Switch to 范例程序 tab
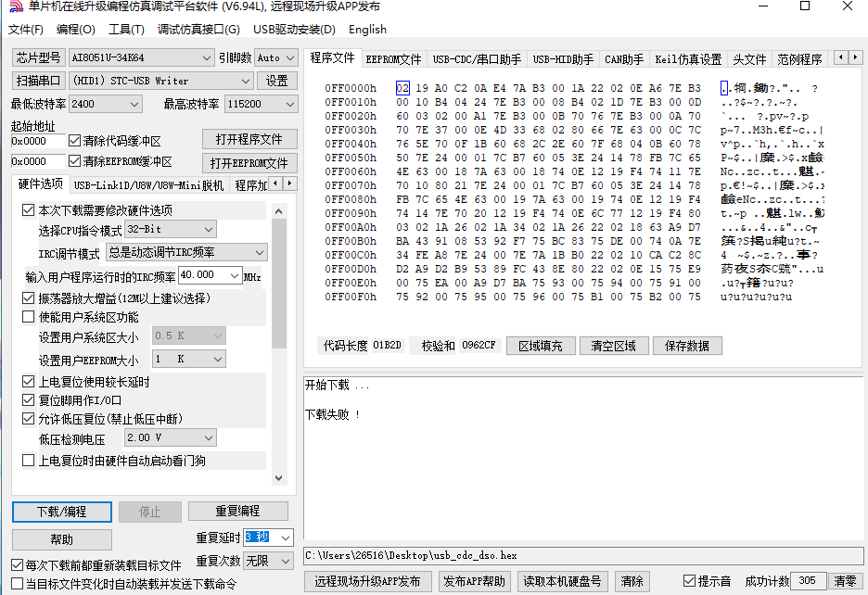Image resolution: width=868 pixels, height=595 pixels. coord(799,59)
